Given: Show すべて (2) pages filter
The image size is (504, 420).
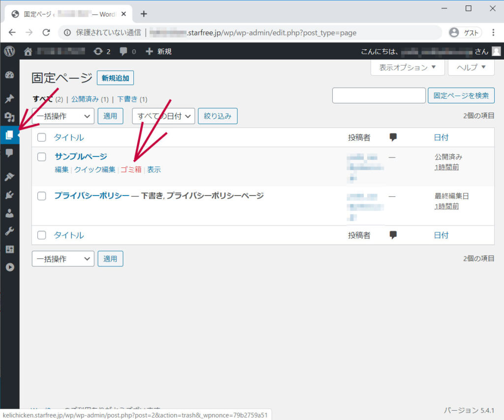Looking at the screenshot, I should pyautogui.click(x=48, y=99).
